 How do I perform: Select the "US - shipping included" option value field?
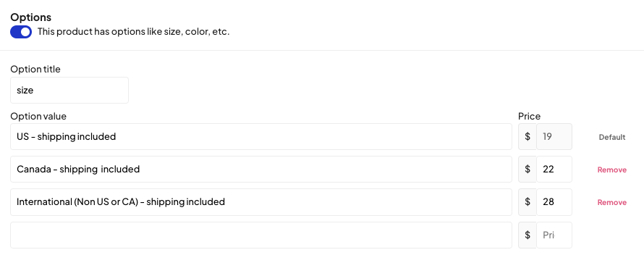[261, 136]
